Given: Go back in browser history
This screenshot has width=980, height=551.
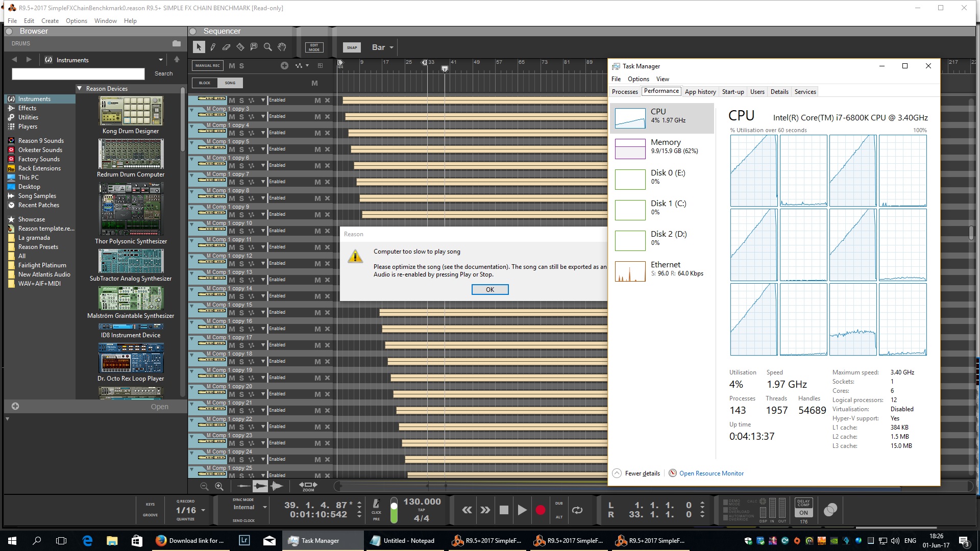Looking at the screenshot, I should (x=14, y=60).
